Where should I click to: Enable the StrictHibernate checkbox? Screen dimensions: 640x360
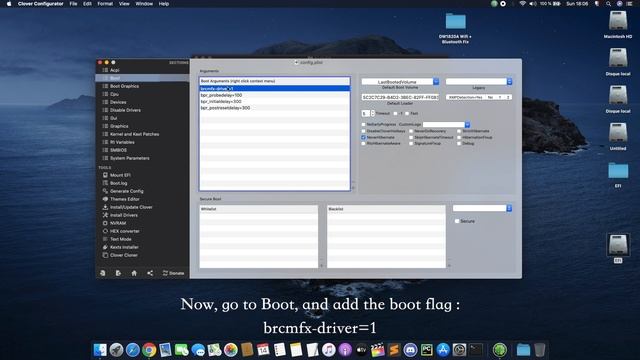459,131
